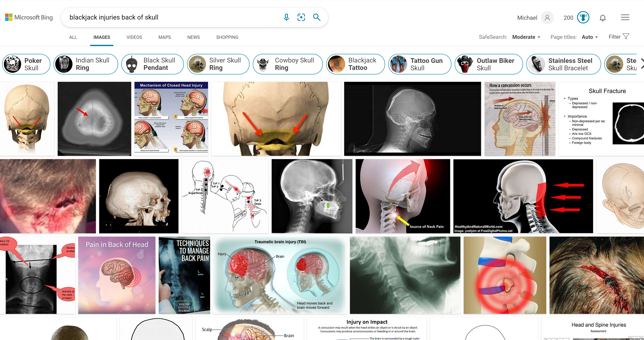Switch to the VIDEOS tab

point(134,37)
